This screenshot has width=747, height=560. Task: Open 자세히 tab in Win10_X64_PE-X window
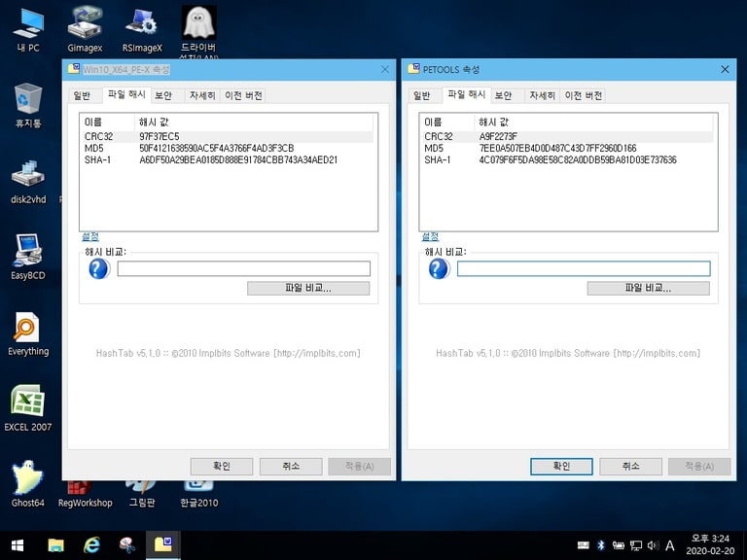(x=202, y=95)
